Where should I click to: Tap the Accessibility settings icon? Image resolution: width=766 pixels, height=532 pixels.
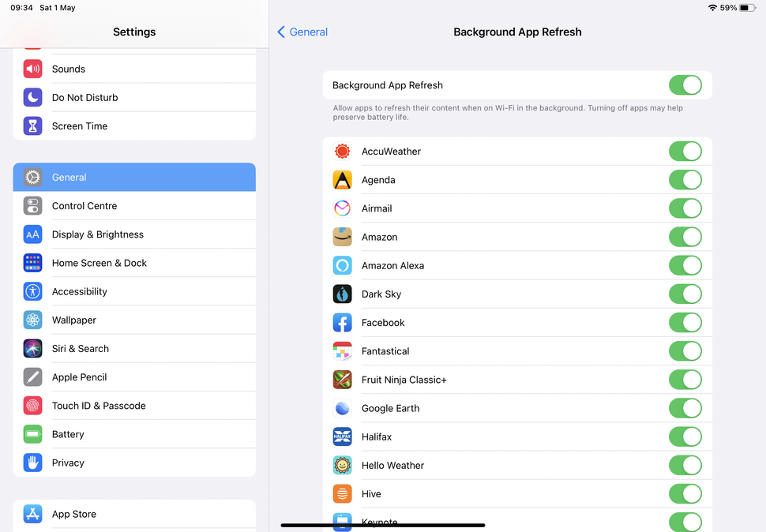pyautogui.click(x=32, y=291)
